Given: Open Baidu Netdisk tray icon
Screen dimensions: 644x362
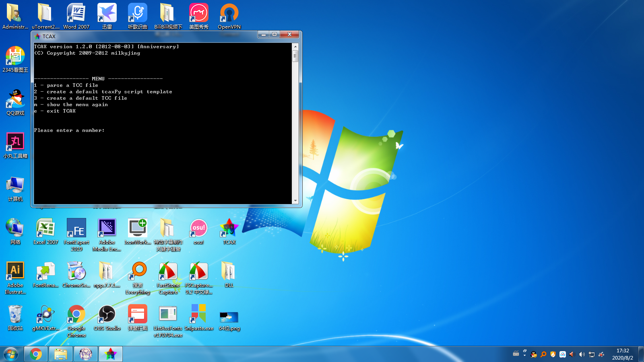Looking at the screenshot, I should (563, 354).
